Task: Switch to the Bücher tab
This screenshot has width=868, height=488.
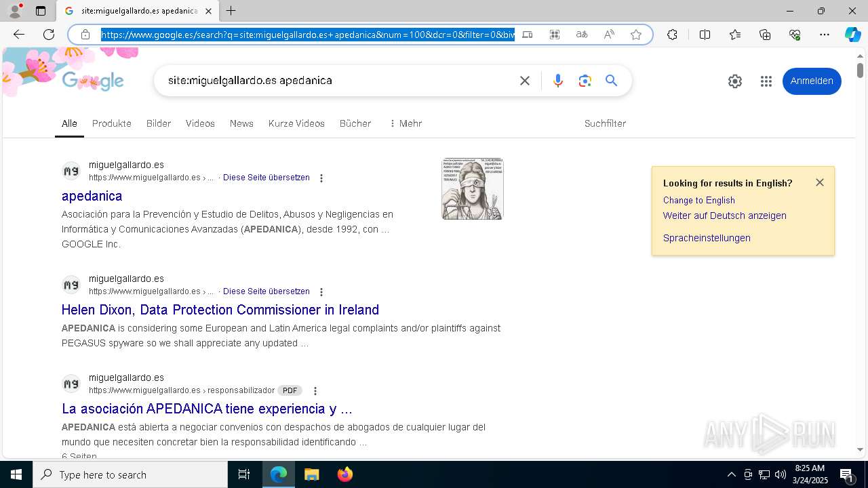Action: click(355, 123)
